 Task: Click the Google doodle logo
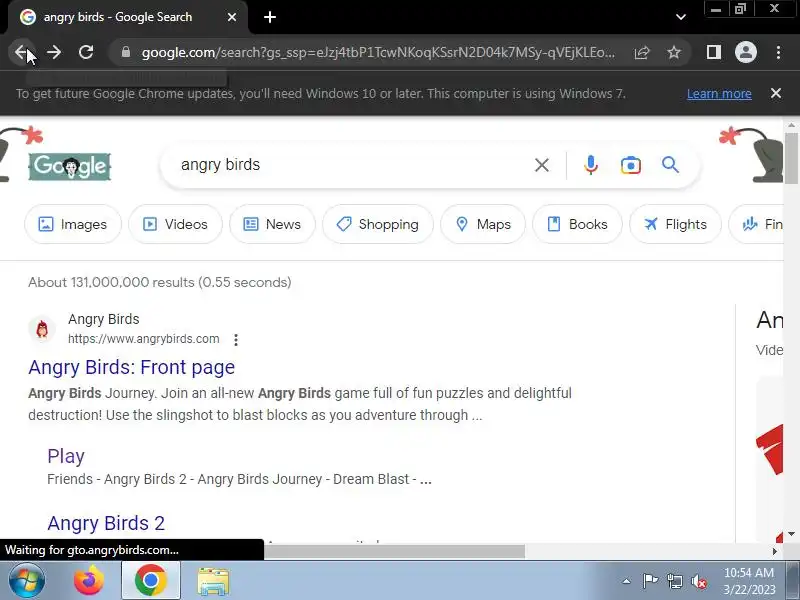[69, 166]
